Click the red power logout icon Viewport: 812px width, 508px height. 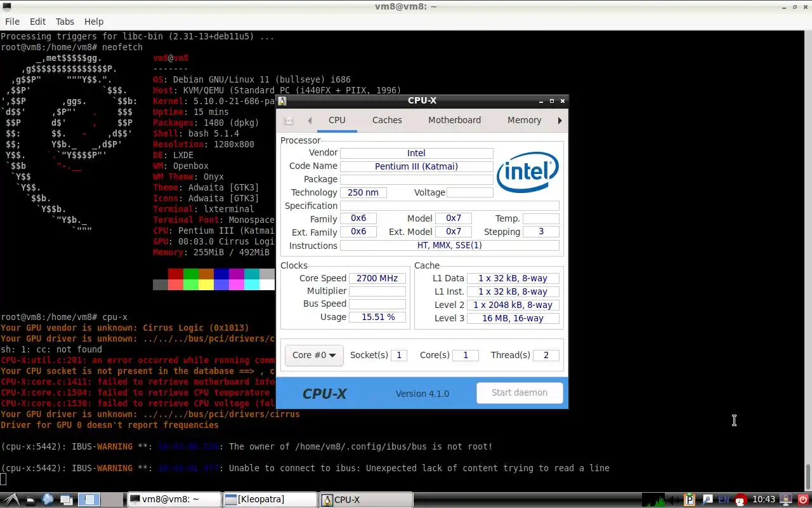click(x=803, y=500)
